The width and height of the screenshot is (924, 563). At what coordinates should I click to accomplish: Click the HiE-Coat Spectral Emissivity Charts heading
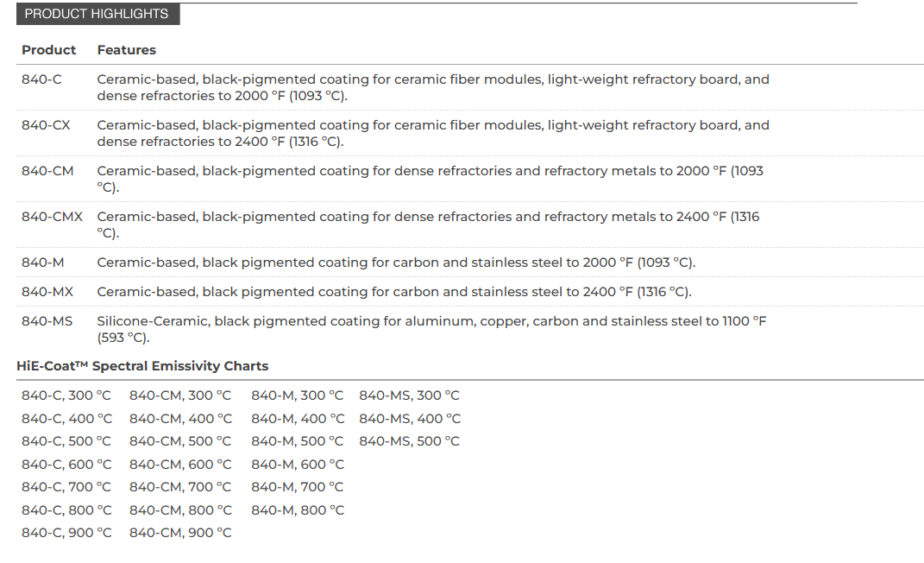142,365
